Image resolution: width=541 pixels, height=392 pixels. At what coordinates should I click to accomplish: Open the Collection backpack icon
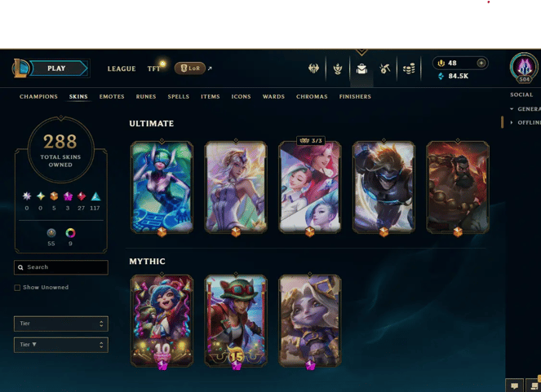361,69
